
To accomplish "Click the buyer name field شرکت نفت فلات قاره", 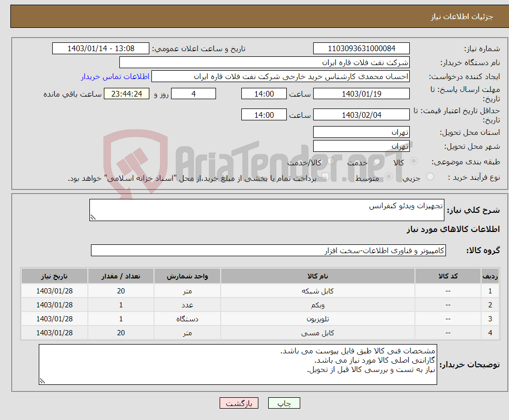I will click(x=265, y=63).
